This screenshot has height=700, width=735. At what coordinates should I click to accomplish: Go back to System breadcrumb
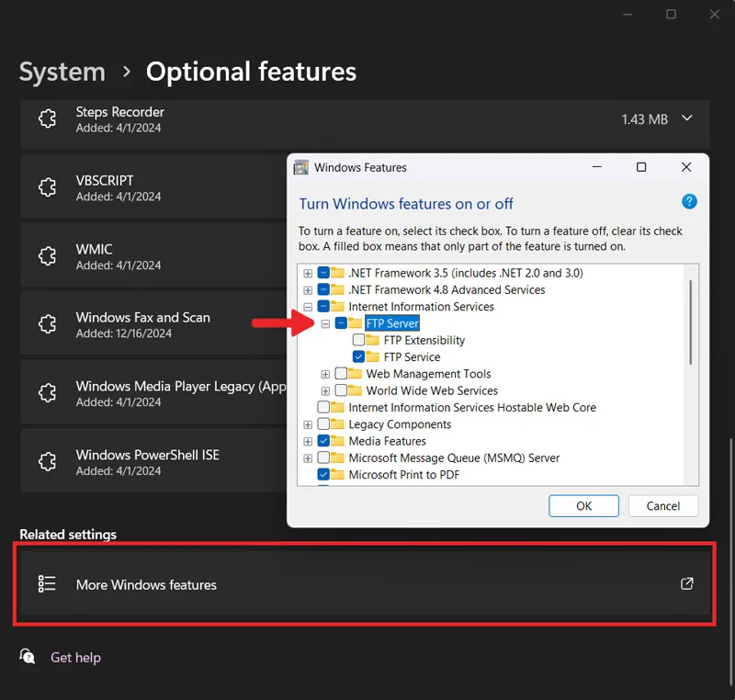pos(62,72)
